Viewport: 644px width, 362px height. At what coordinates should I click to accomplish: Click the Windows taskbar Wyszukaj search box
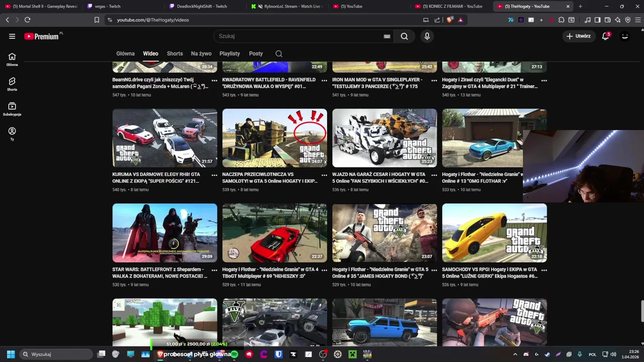click(56, 354)
